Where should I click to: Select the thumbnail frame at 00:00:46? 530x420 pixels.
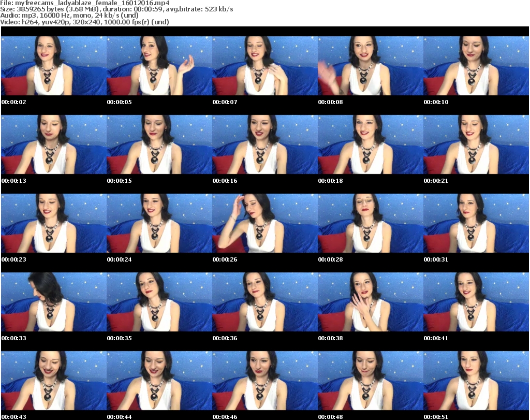(265, 381)
